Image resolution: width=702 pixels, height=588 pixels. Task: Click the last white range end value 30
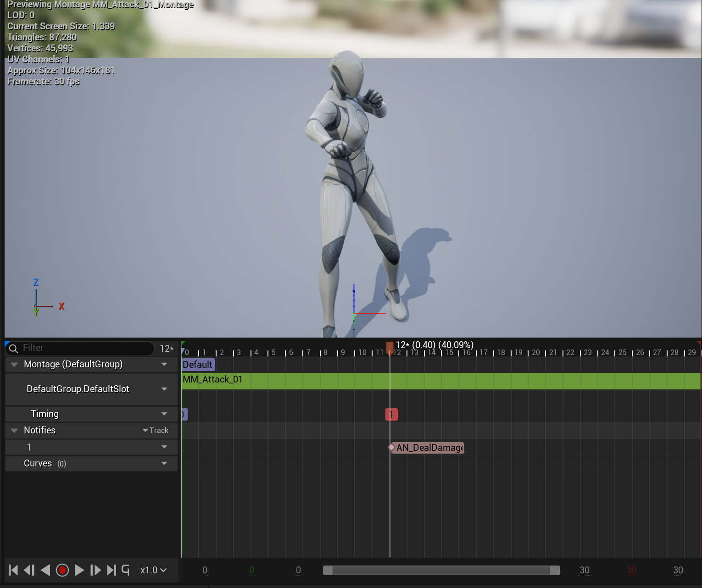[678, 570]
